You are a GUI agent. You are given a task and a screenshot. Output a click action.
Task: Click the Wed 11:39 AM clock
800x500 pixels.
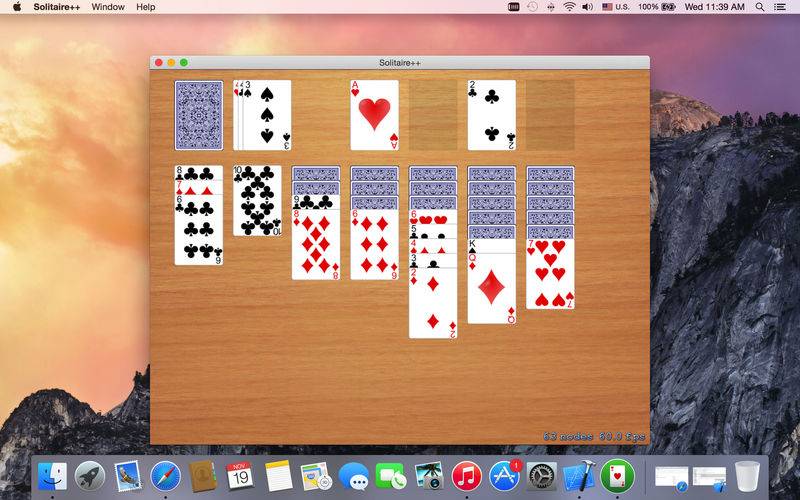(x=714, y=7)
